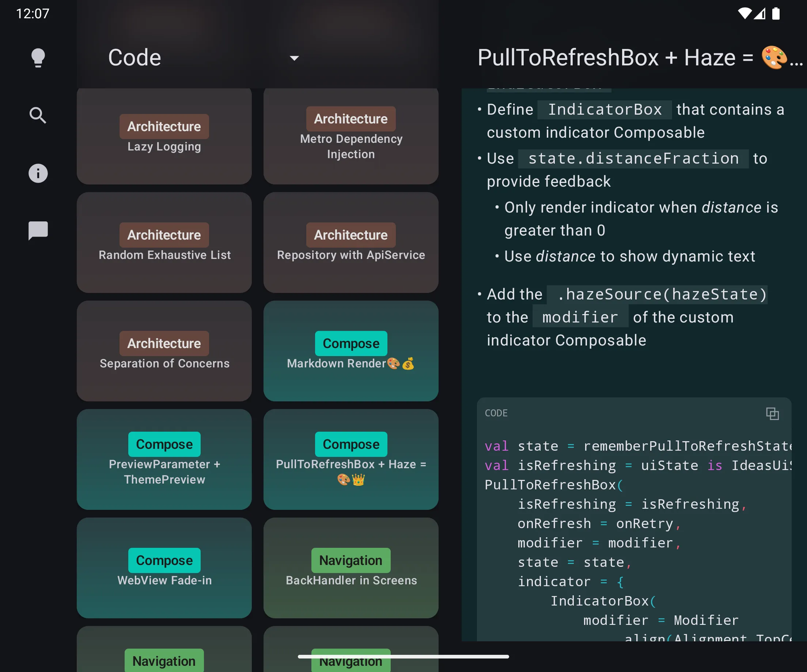Image resolution: width=807 pixels, height=672 pixels.
Task: Open the PullToRefreshBox + Haze card
Action: coord(351,459)
